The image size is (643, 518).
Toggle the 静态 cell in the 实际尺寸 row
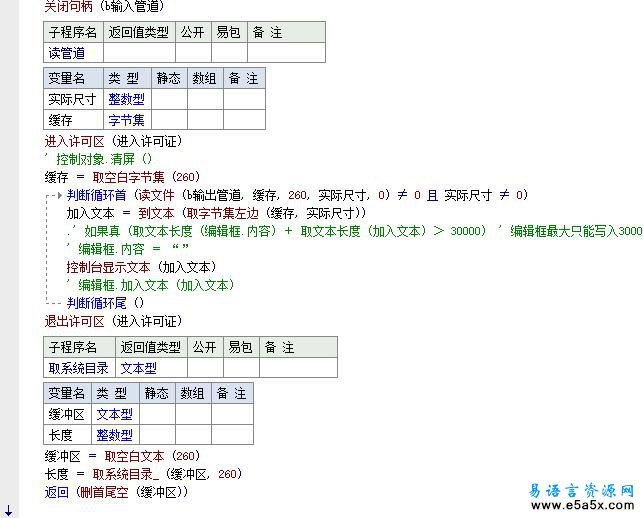[169, 99]
